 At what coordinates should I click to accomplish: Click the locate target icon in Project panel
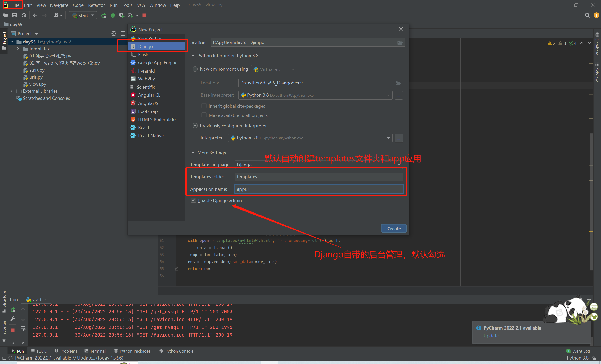114,34
